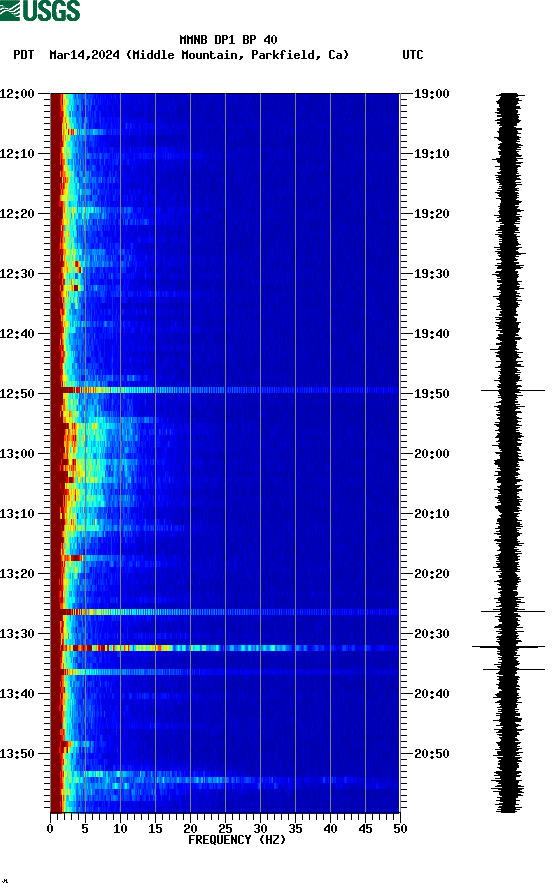Click the 10 Hz frequency axis label
The width and height of the screenshot is (552, 892).
(x=120, y=829)
